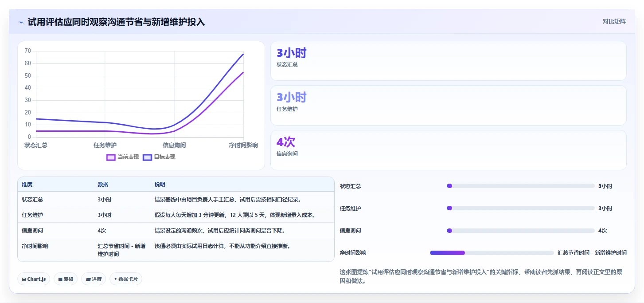Screen dimensions: 644x303
Task: Open the 3小时 任务维护 stat card
Action: click(x=449, y=105)
